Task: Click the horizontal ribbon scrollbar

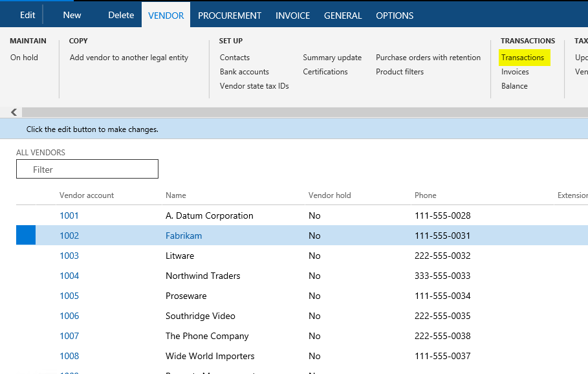Action: pyautogui.click(x=305, y=112)
